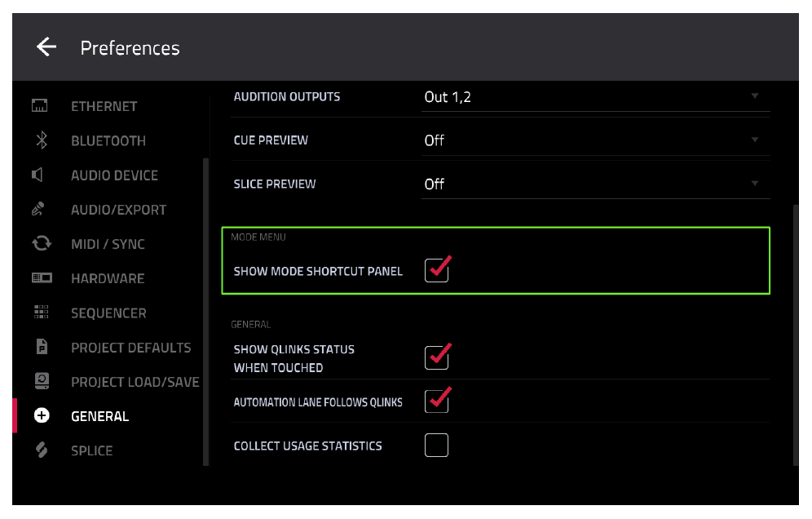Viewport: 812px width, 519px height.
Task: Click the GENERAL section heading
Action: pos(250,325)
